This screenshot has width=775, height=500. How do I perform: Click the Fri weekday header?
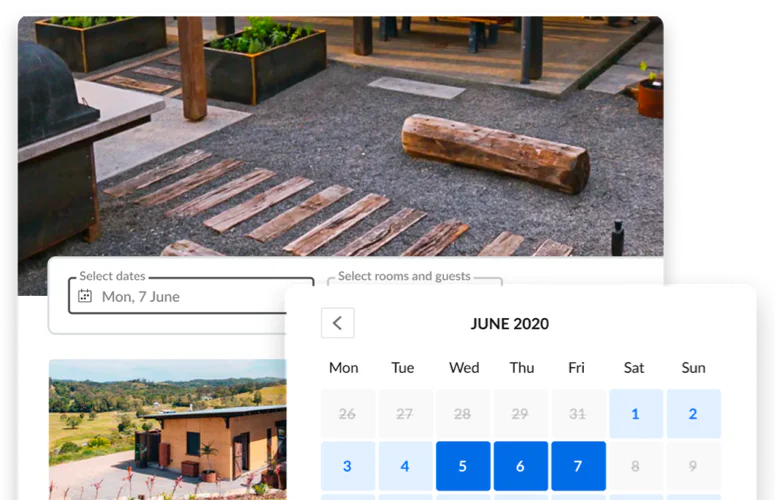coord(576,368)
